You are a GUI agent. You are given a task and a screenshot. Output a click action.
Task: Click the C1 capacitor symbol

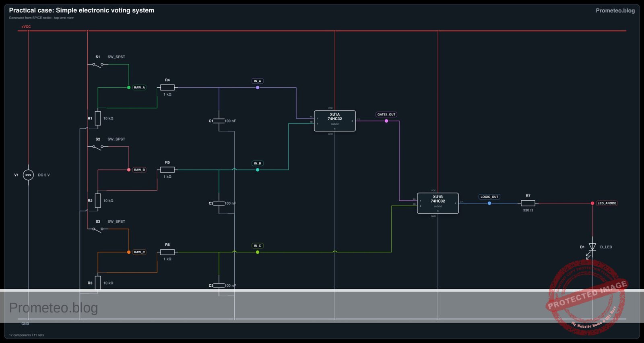(x=219, y=121)
